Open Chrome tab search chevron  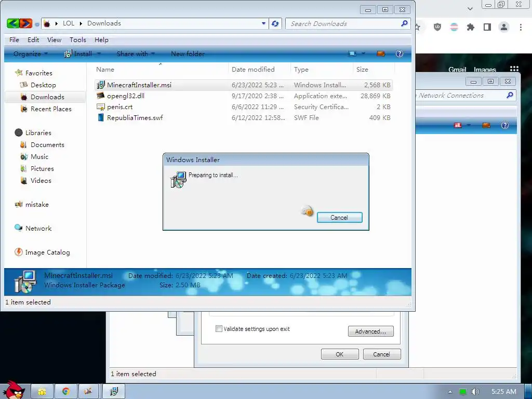click(x=470, y=9)
